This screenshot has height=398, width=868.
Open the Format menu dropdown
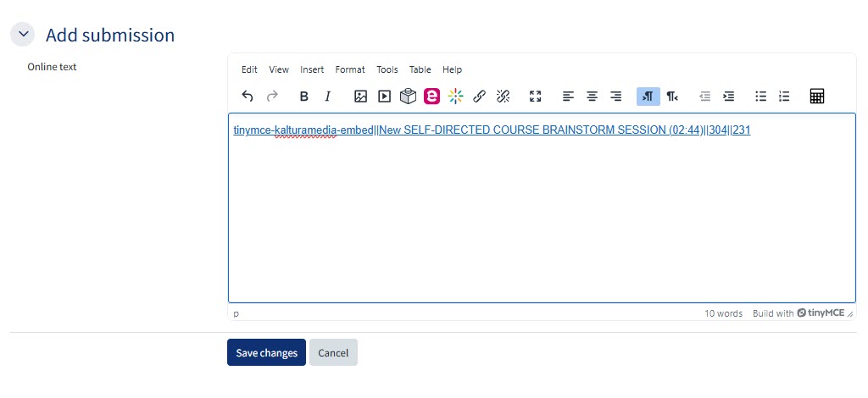pyautogui.click(x=350, y=69)
